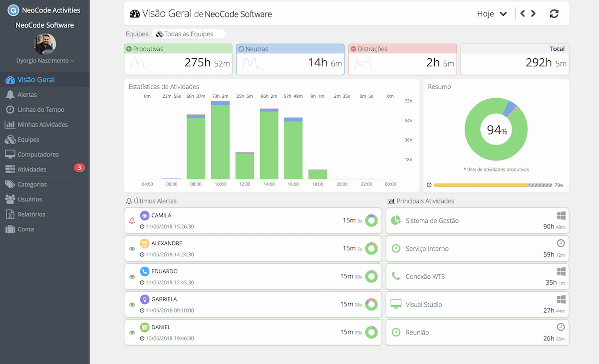
Task: Click the NeoCode Activities logo icon
Action: (14, 10)
